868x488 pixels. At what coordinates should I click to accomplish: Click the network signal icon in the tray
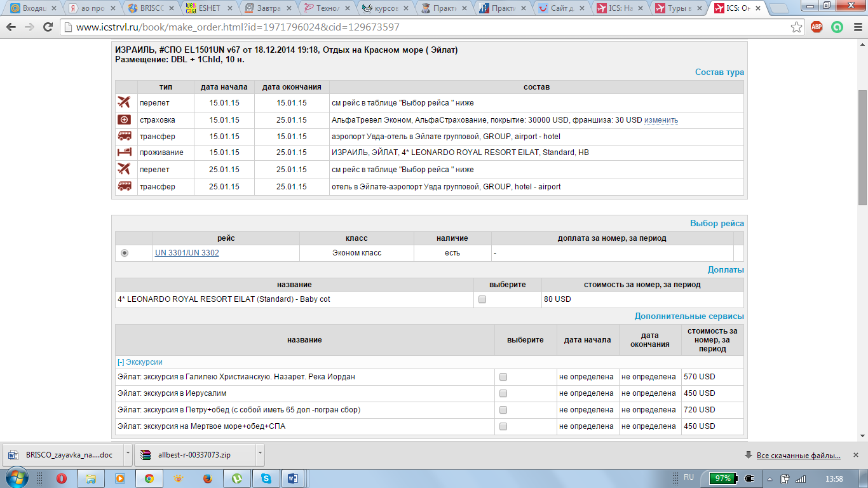pyautogui.click(x=801, y=479)
